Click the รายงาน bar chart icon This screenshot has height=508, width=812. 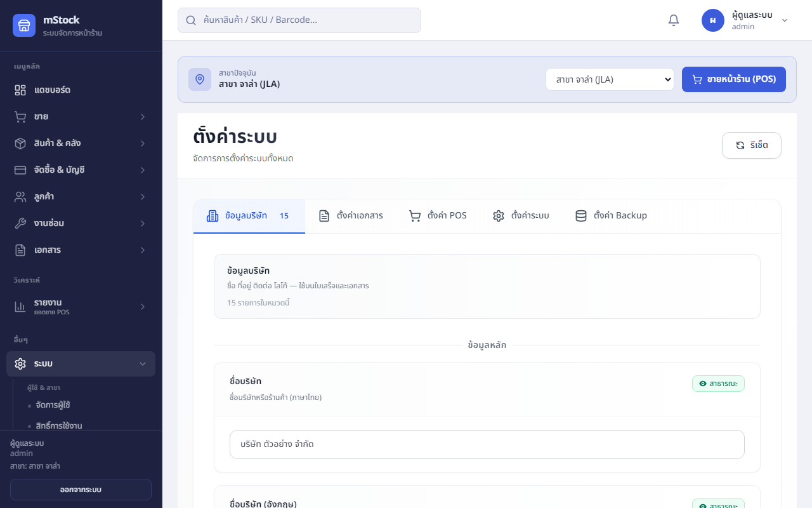(20, 307)
